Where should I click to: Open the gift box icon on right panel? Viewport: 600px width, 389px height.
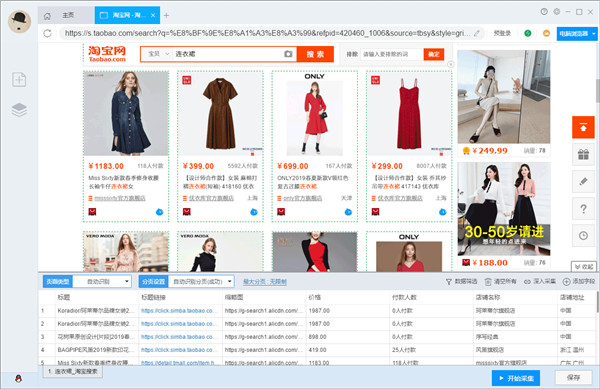583,155
